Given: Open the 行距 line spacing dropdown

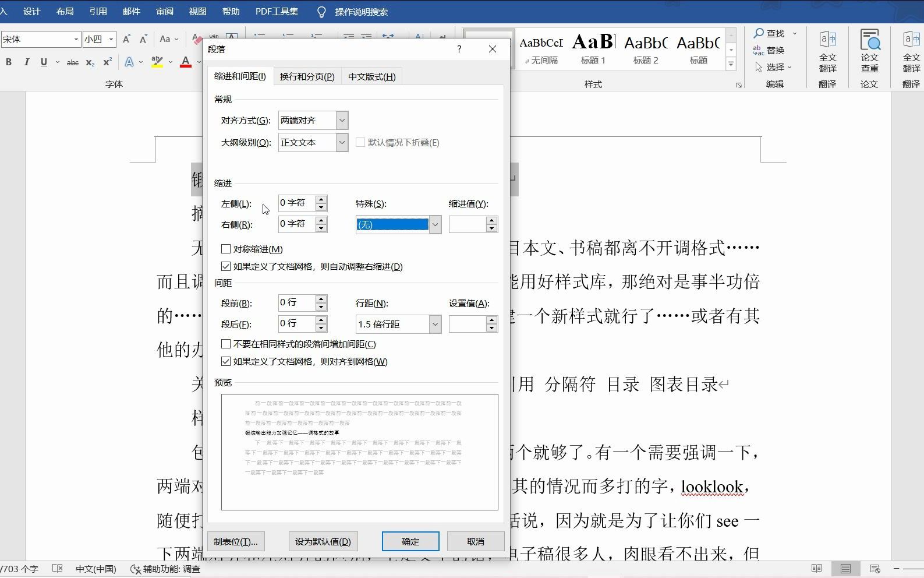Looking at the screenshot, I should (435, 325).
